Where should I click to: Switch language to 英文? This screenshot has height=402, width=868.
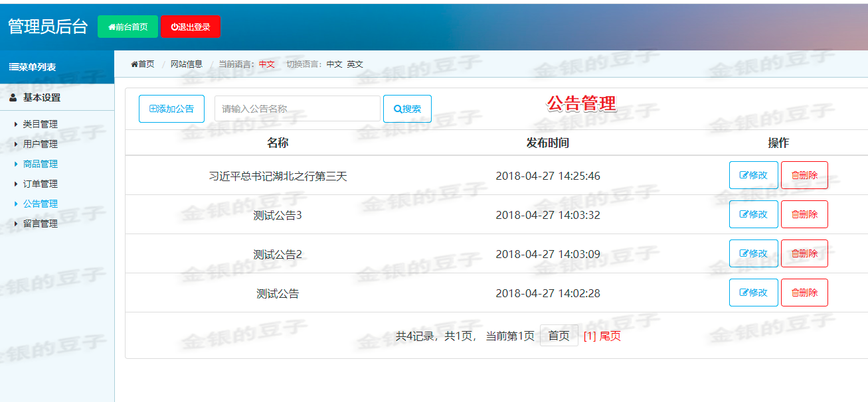click(355, 64)
